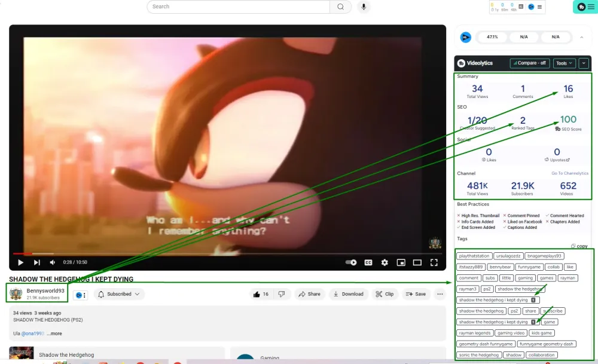The width and height of the screenshot is (598, 364).
Task: Select the rayman legends tag
Action: pos(474,333)
